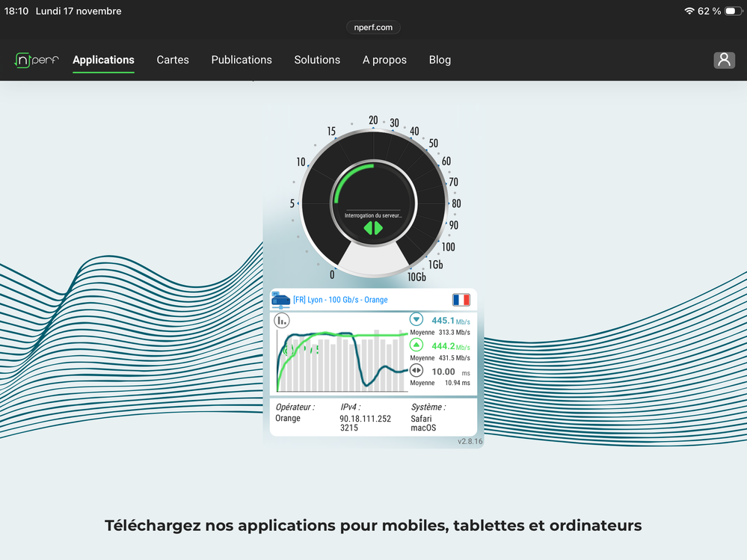
Task: Click the green arrows in the gauge center
Action: click(373, 228)
